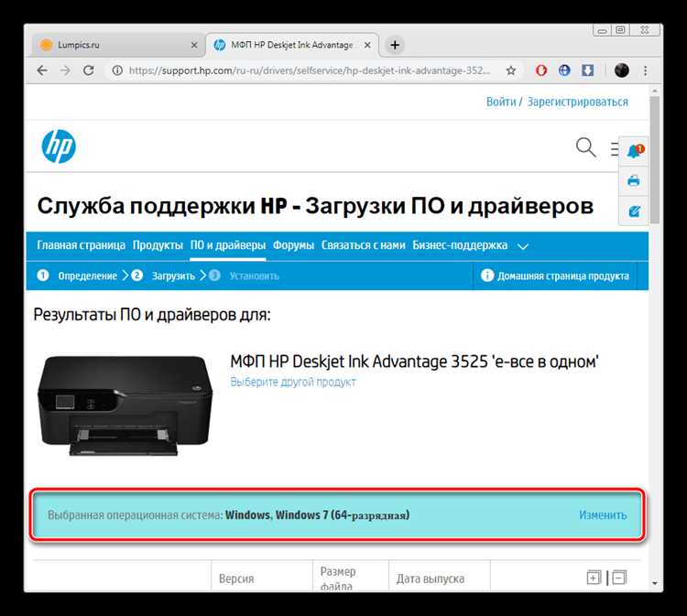
Task: Expand all rows with the plus icon
Action: point(594,578)
